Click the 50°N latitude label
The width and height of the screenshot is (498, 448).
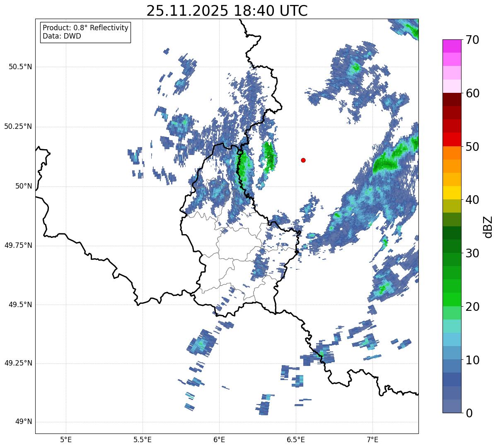[x=24, y=186]
